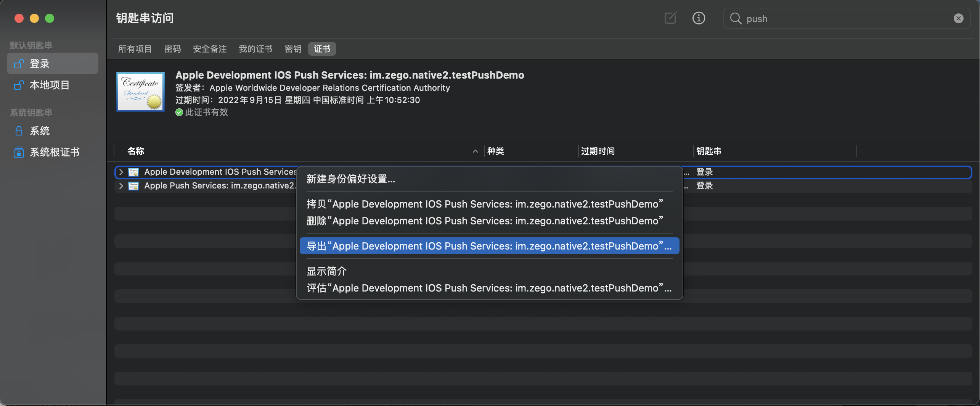This screenshot has height=406, width=980.
Task: Click the compose new note icon
Action: coord(670,18)
